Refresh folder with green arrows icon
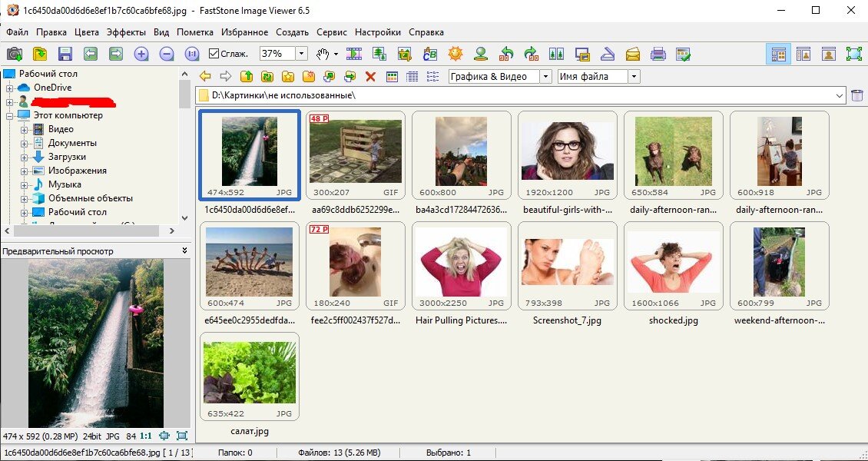Viewport: 868px width, 461px height. click(x=267, y=76)
